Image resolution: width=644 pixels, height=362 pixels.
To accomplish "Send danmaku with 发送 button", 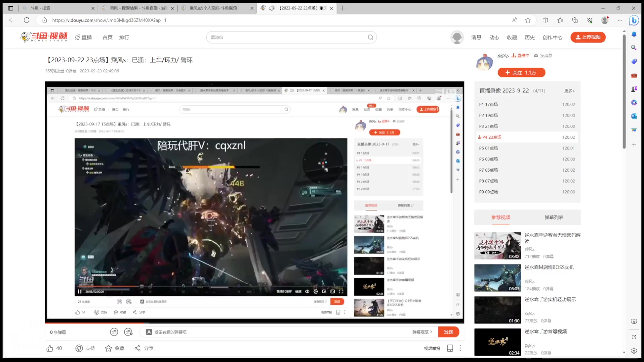I will tap(448, 332).
